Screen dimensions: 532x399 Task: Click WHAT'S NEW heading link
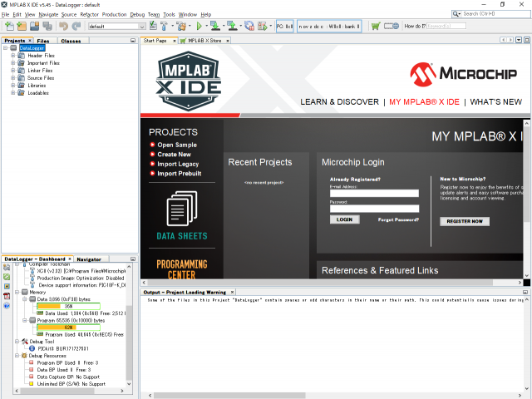[495, 101]
